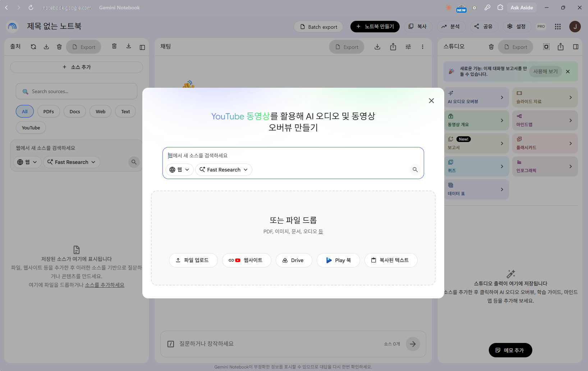This screenshot has height=371, width=588.
Task: Click the key icon in the browser toolbar
Action: [x=487, y=8]
